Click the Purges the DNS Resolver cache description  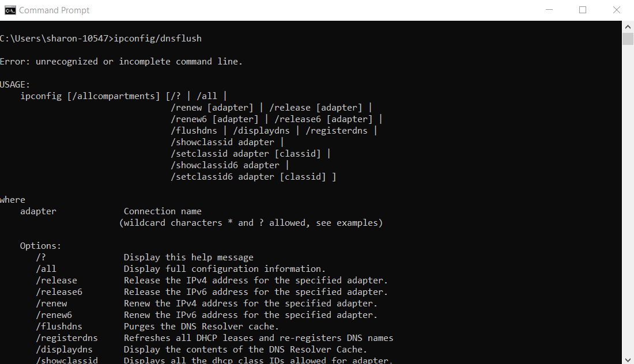click(x=201, y=327)
